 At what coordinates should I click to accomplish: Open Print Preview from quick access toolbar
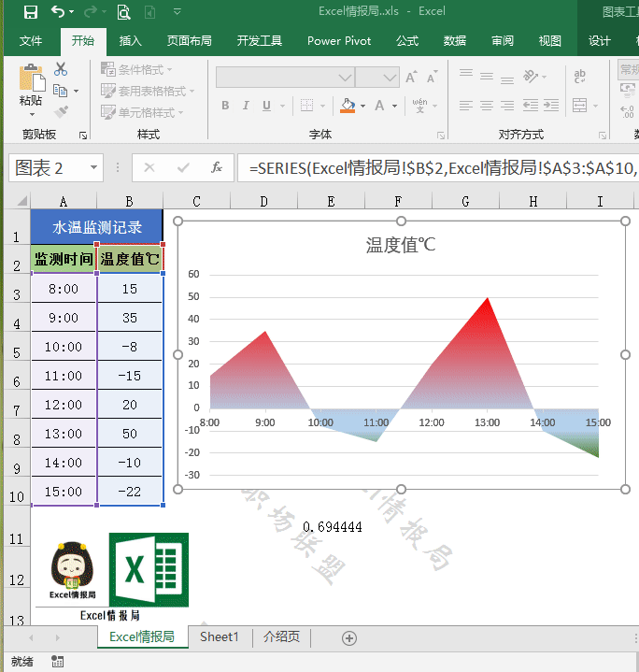click(x=123, y=12)
